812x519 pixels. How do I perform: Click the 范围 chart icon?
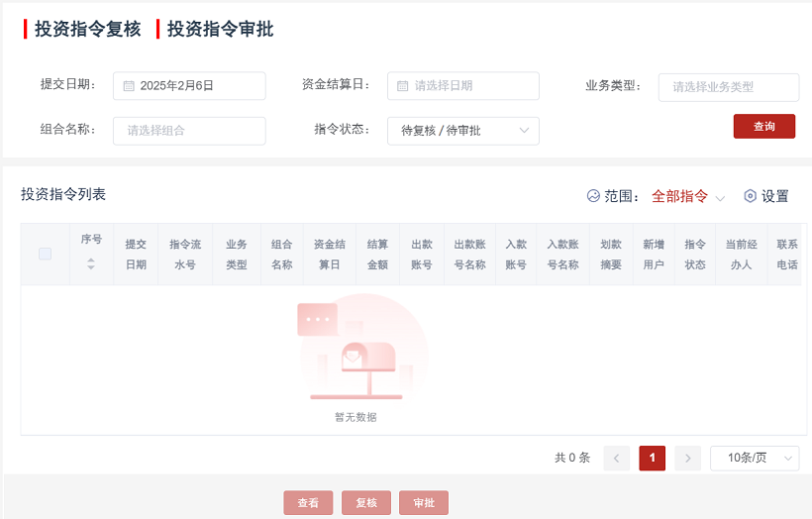(593, 196)
